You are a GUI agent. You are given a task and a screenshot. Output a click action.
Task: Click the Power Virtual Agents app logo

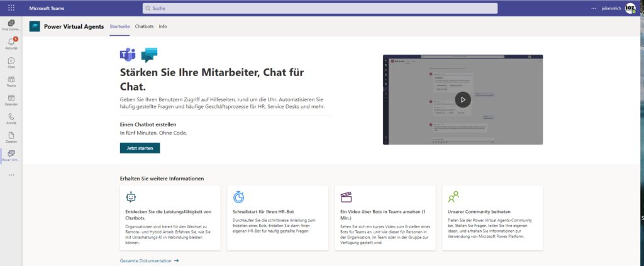click(35, 26)
